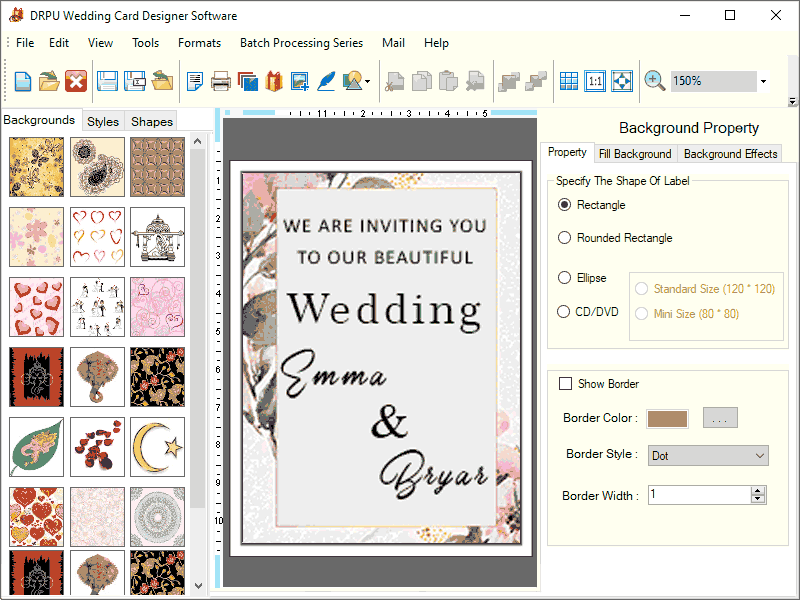800x600 pixels.
Task: Save the current wedding card
Action: point(108,80)
